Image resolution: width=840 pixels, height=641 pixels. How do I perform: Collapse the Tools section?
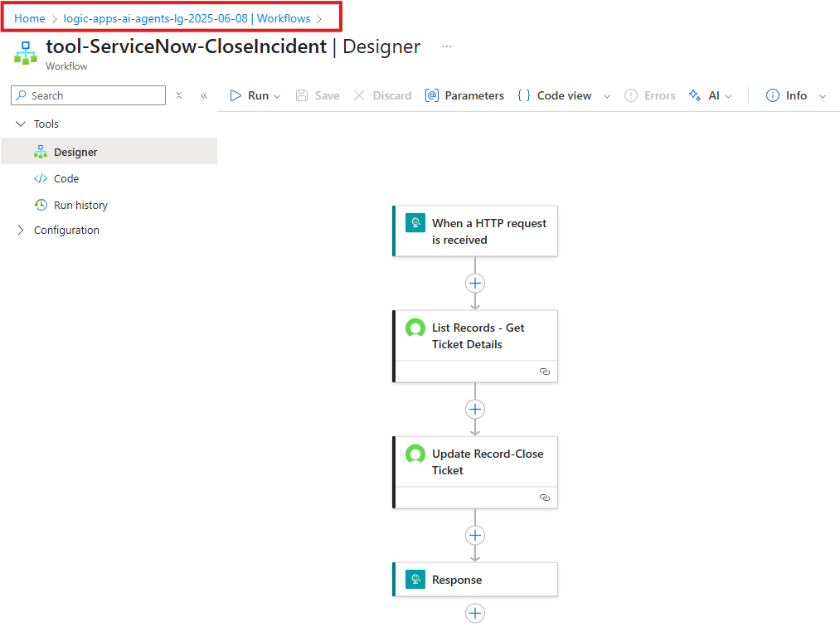[21, 124]
